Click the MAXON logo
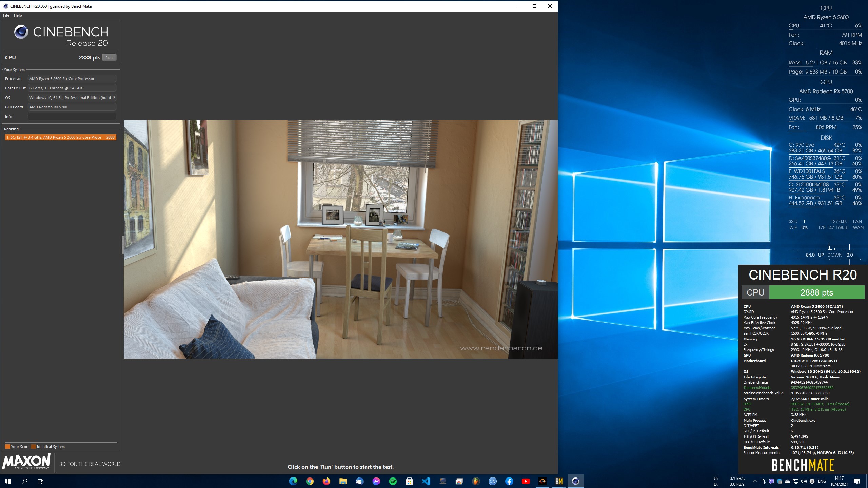This screenshot has width=868, height=488. coord(26,462)
